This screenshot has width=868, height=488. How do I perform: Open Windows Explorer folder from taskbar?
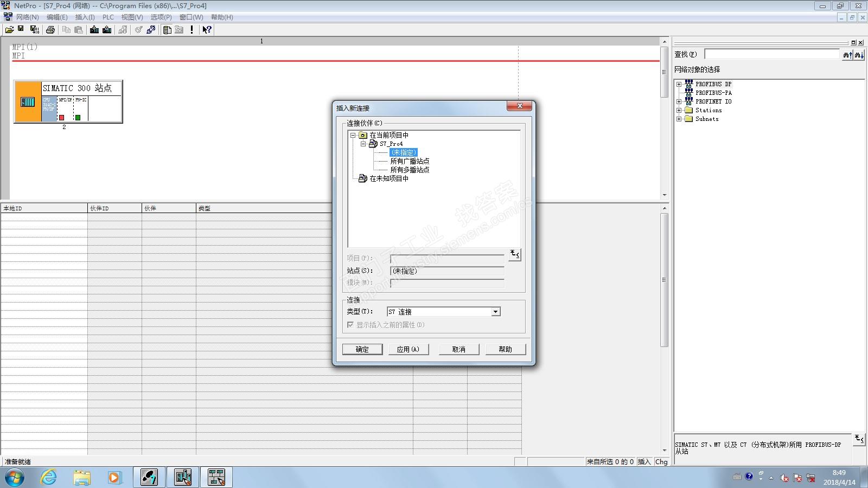click(82, 477)
